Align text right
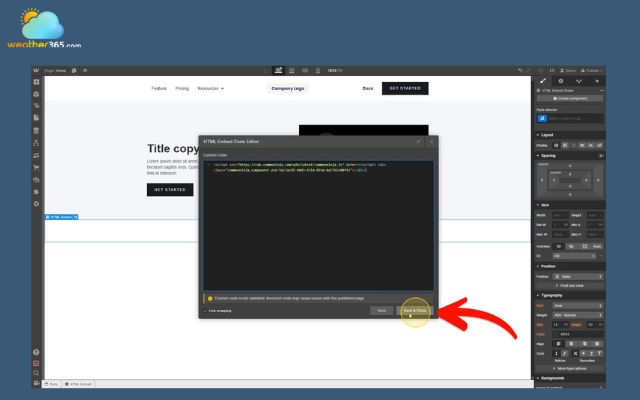 (x=584, y=344)
